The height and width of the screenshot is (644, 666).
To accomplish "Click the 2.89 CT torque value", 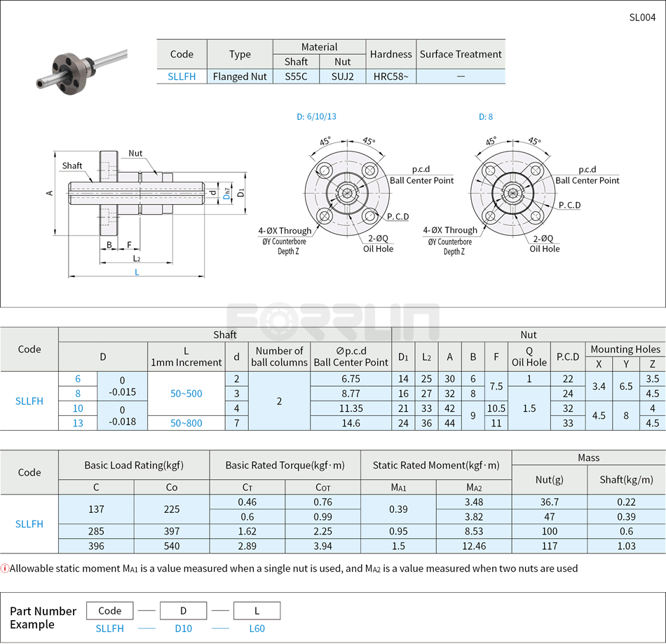I will [247, 546].
